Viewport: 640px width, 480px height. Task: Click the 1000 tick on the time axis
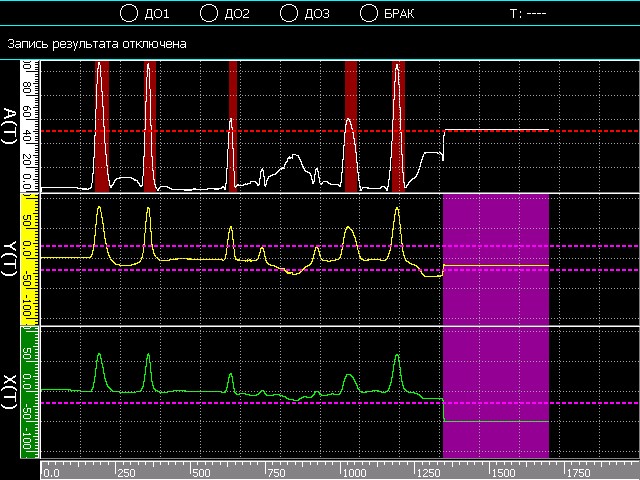pos(353,471)
